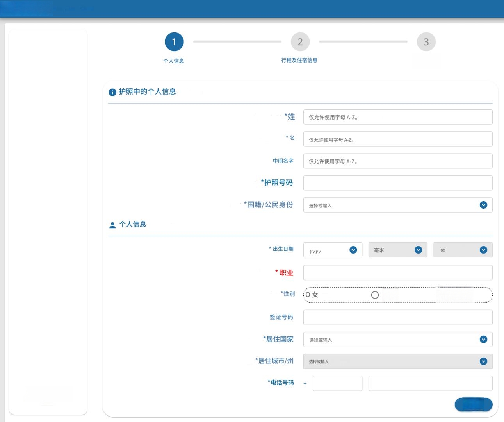This screenshot has width=504, height=422.
Task: Click the red *职业 field label
Action: (284, 273)
